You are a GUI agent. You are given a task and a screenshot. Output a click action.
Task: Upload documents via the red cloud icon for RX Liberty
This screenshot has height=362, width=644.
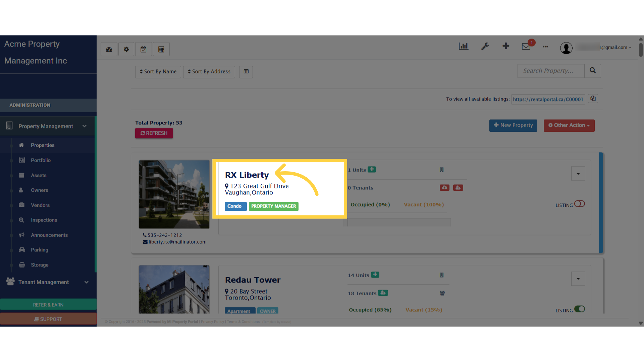[444, 187]
